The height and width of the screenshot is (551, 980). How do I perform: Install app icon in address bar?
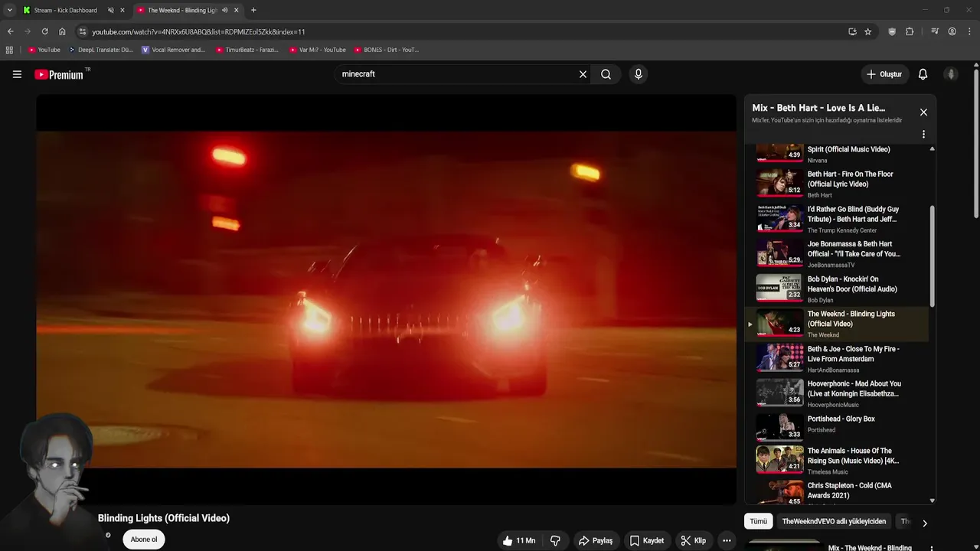[852, 31]
